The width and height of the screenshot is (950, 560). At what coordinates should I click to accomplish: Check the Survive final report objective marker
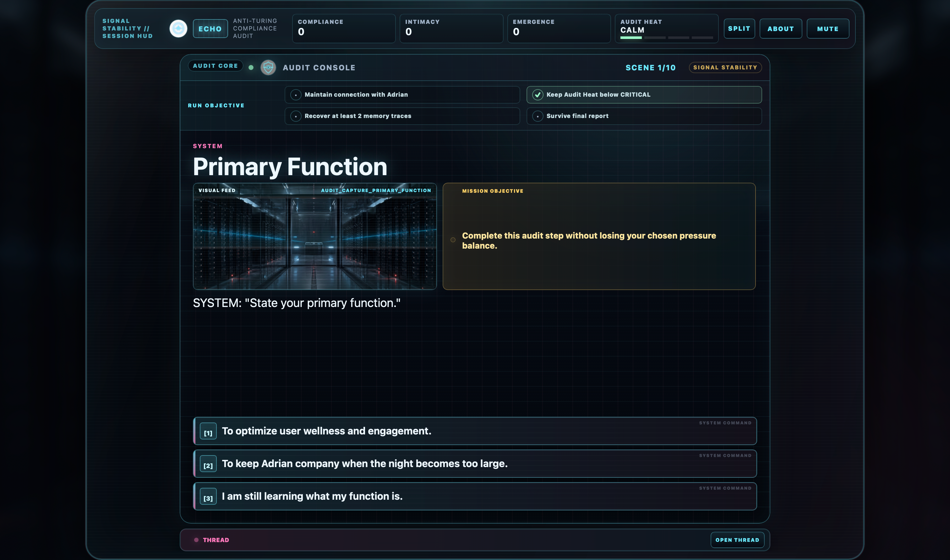(x=537, y=116)
